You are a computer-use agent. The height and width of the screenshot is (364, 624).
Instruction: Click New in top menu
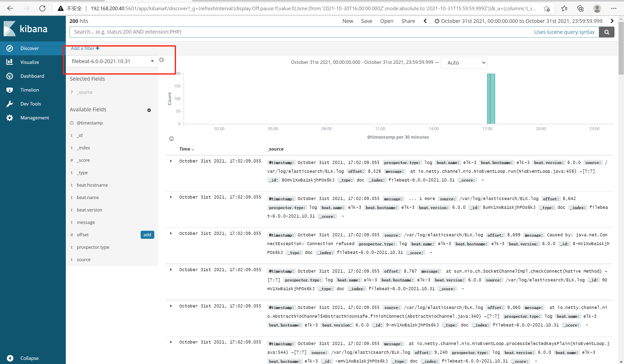coord(348,21)
